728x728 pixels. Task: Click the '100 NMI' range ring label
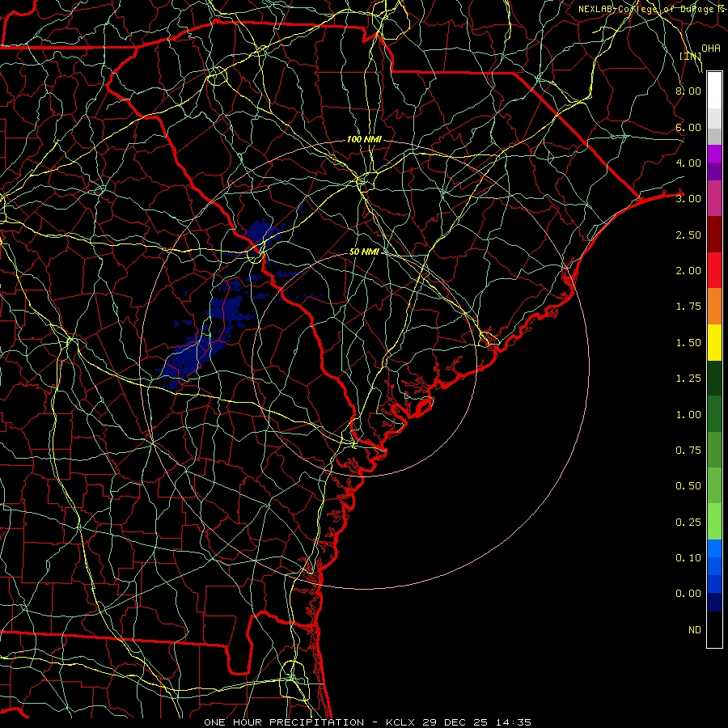click(365, 139)
